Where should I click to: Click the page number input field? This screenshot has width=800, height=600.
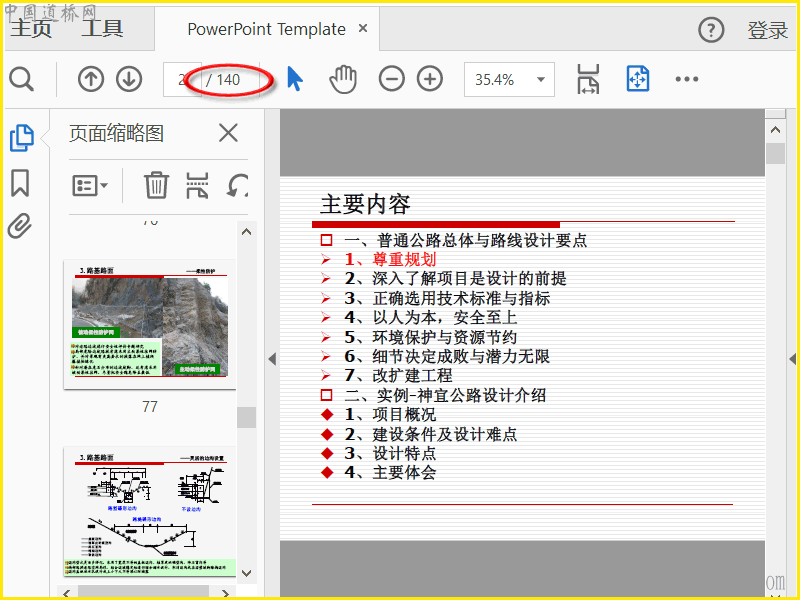pos(182,80)
